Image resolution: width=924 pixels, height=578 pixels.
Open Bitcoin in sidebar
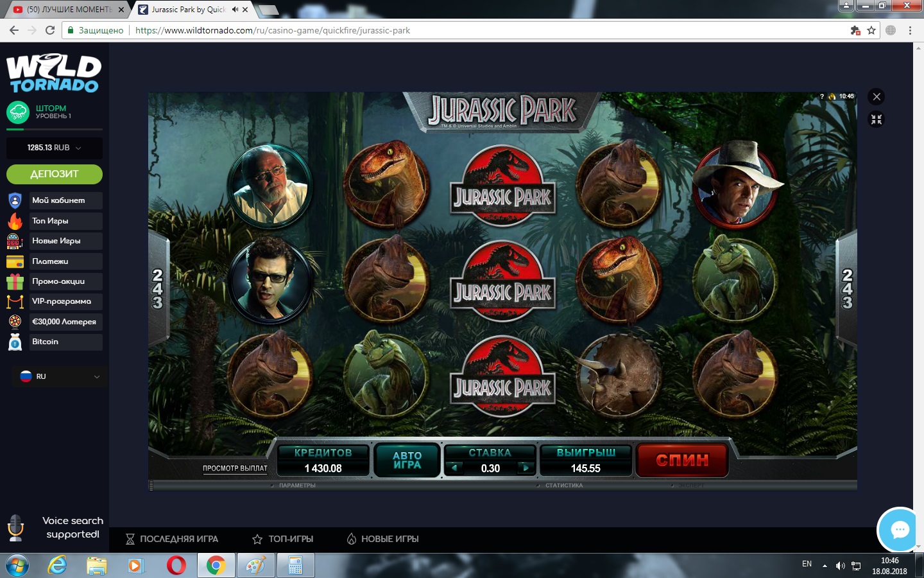66,342
